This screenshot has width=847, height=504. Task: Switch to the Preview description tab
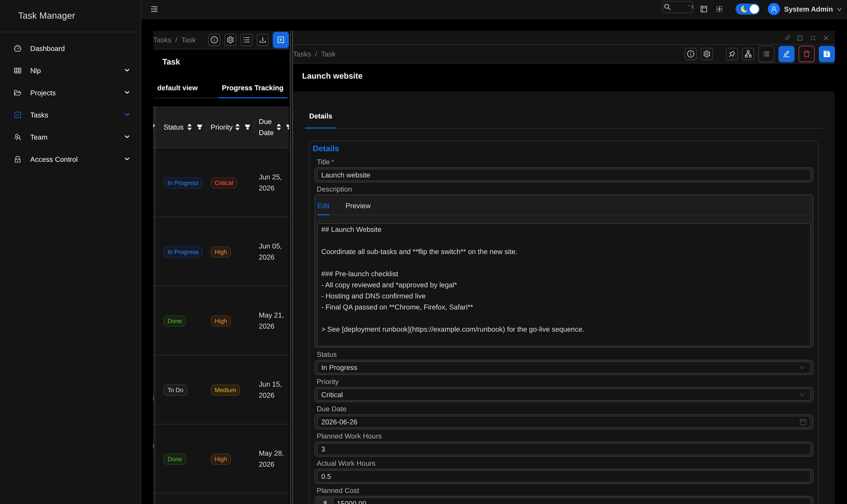(x=358, y=206)
